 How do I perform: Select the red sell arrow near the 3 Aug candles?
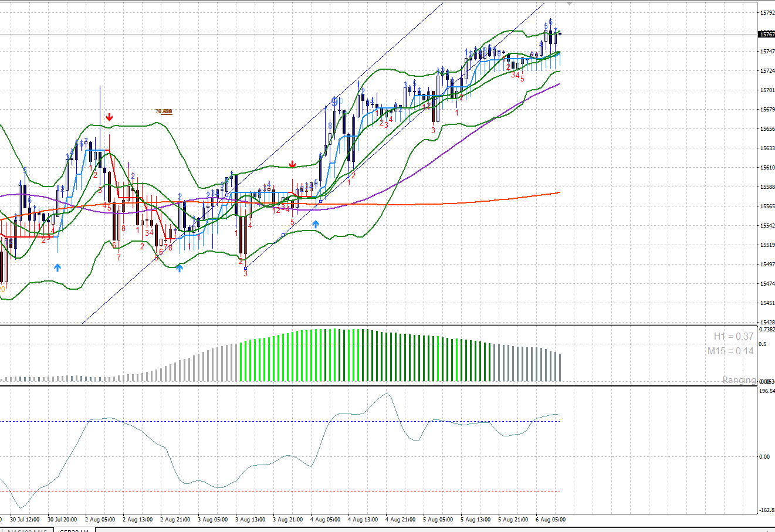pyautogui.click(x=292, y=164)
